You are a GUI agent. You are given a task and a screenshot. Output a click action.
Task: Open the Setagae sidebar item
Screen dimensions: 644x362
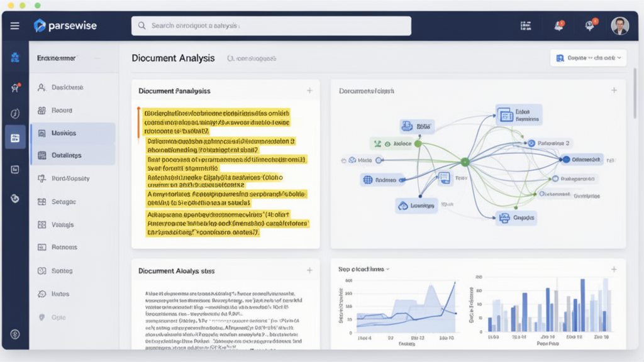[73, 202]
